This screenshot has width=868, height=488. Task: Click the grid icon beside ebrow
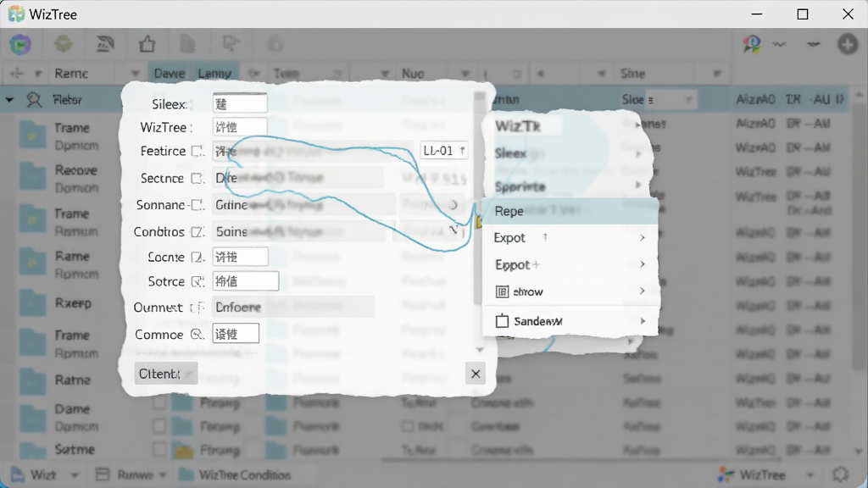[x=502, y=291]
